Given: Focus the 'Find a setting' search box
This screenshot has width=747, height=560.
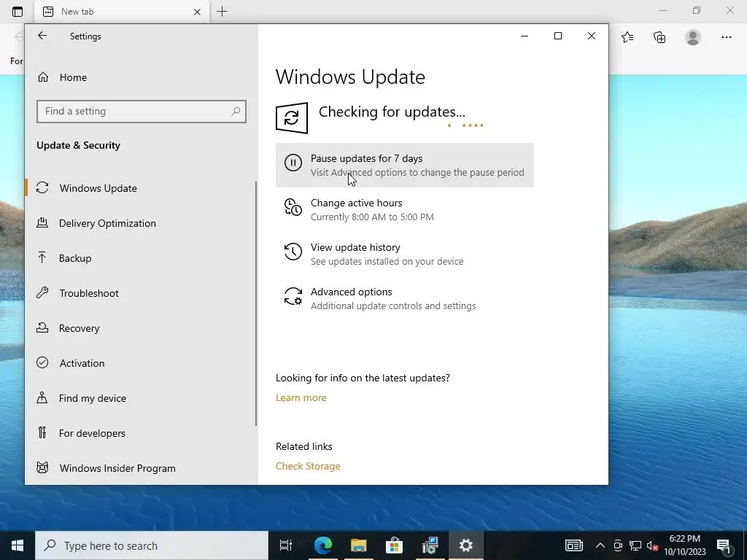Looking at the screenshot, I should click(141, 112).
